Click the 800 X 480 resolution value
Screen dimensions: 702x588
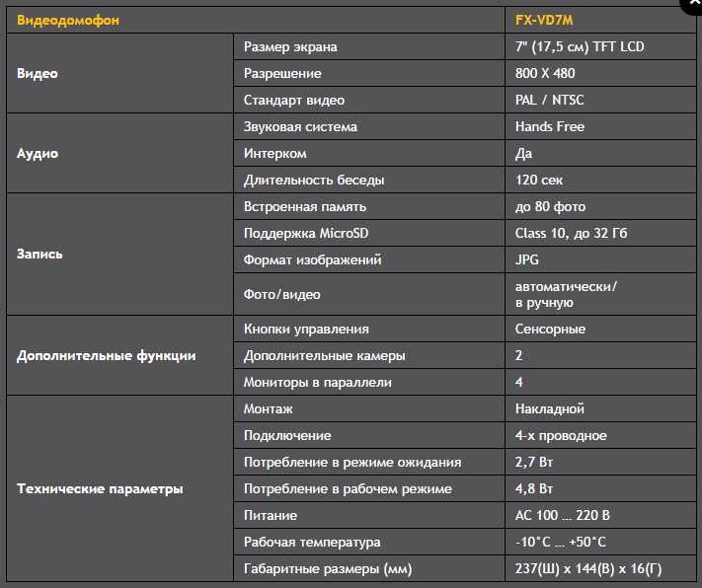545,73
